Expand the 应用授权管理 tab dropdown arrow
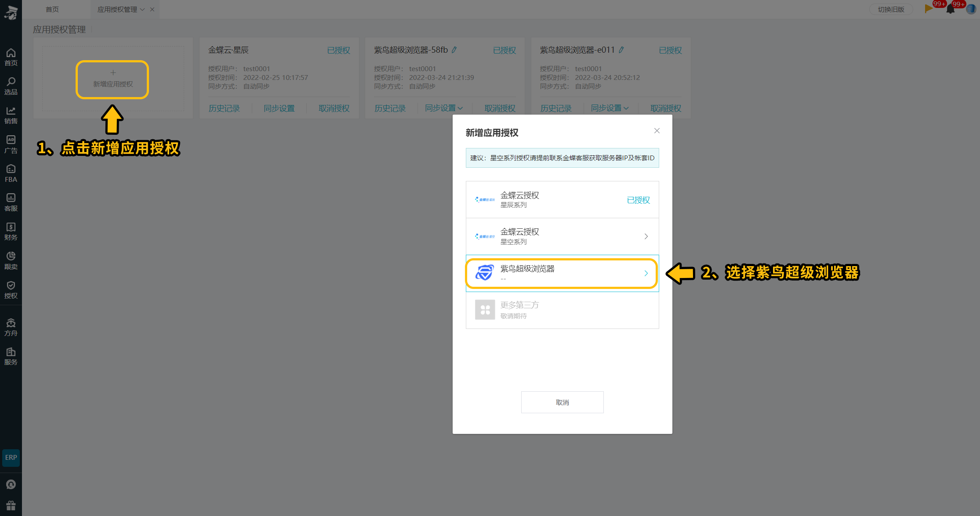 pos(142,9)
